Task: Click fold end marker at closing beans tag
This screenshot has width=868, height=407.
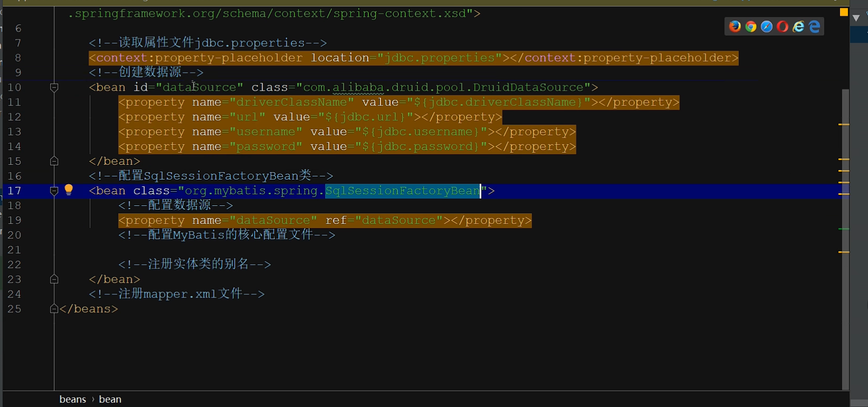Action: click(54, 309)
